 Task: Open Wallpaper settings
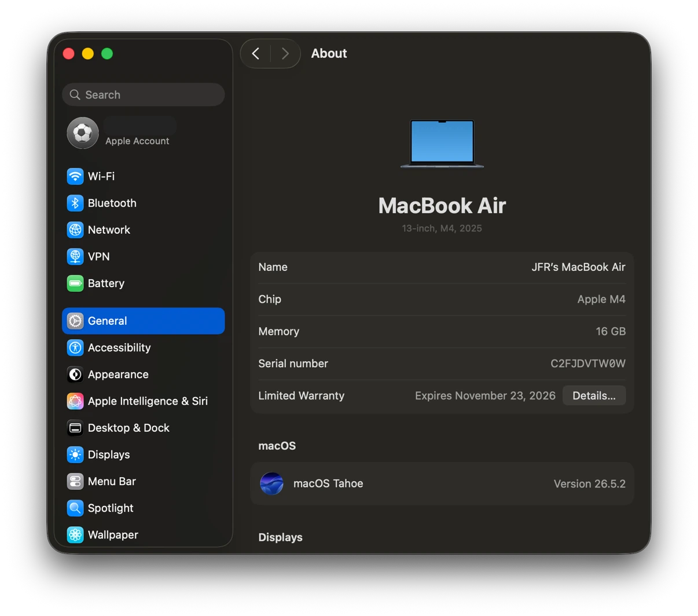point(144,535)
